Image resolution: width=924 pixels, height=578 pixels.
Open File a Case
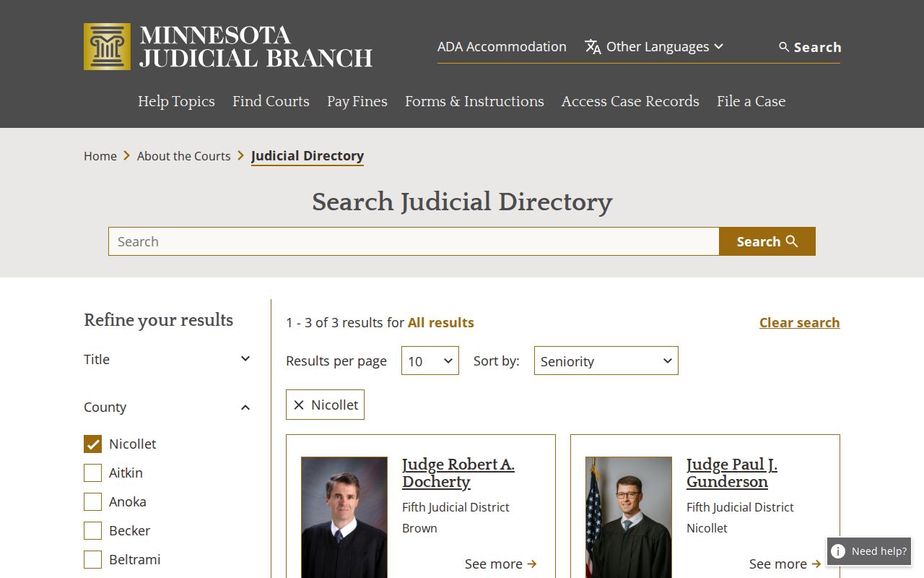pos(751,101)
